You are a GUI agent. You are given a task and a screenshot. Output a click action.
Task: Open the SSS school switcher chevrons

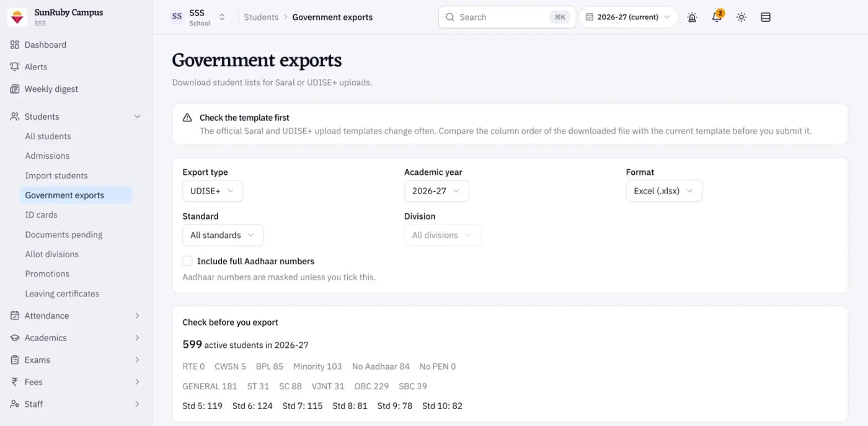pos(222,17)
